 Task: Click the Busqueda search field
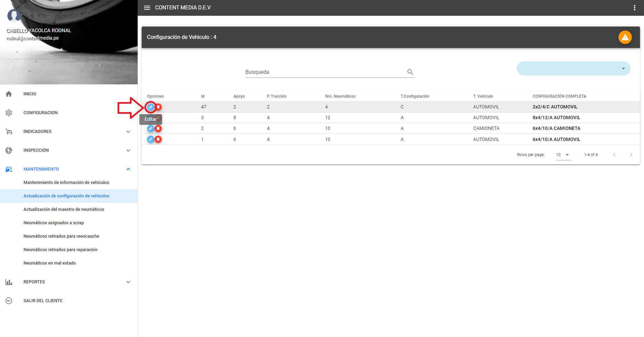(324, 72)
